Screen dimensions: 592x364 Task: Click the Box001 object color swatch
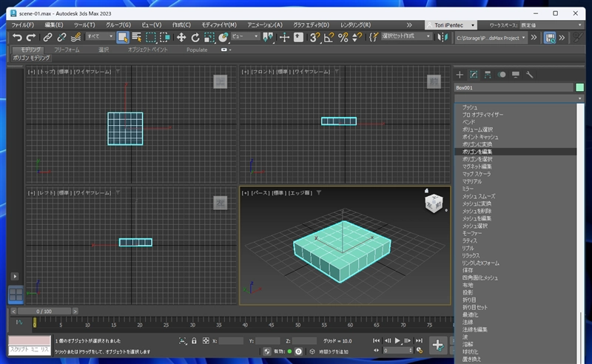pyautogui.click(x=579, y=87)
